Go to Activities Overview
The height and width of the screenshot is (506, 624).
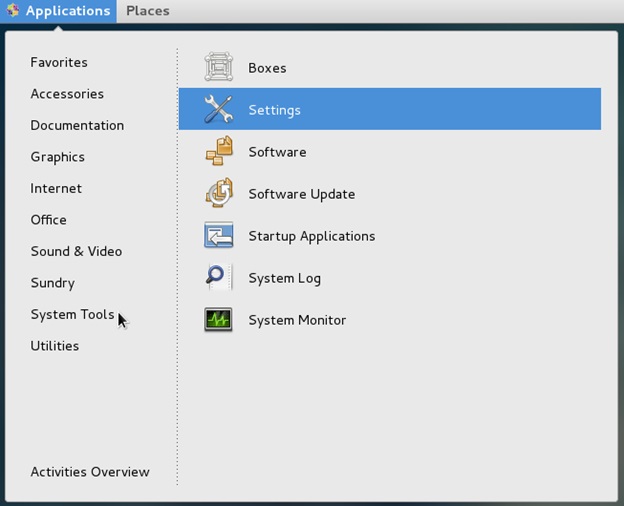point(90,472)
